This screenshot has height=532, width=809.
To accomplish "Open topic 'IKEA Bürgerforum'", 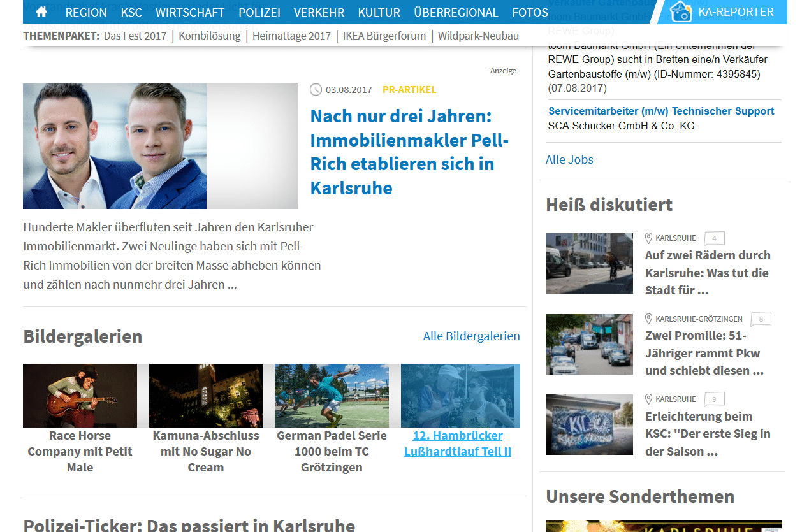I will pyautogui.click(x=384, y=36).
